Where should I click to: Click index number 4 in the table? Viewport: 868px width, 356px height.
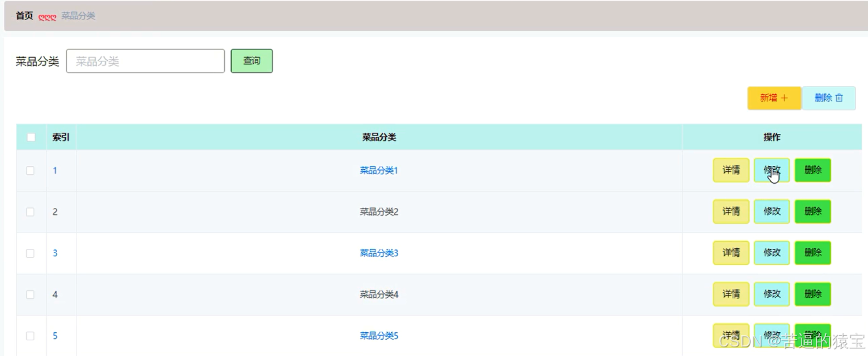[55, 295]
